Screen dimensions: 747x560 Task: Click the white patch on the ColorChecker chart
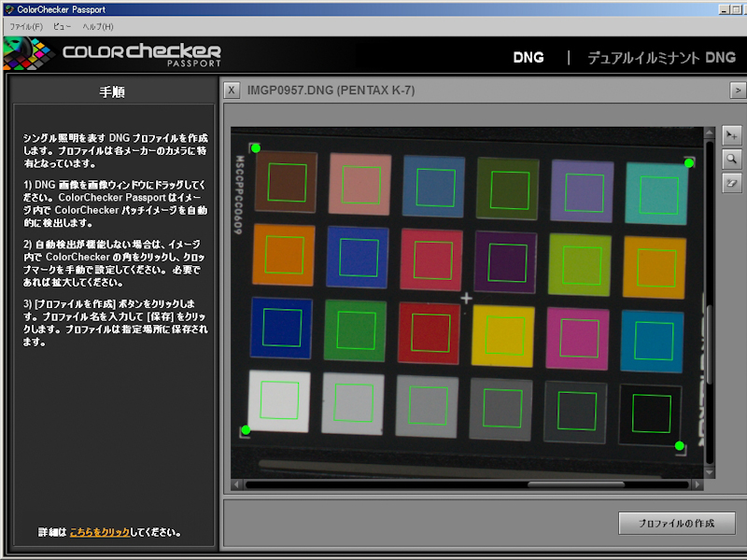(x=280, y=401)
